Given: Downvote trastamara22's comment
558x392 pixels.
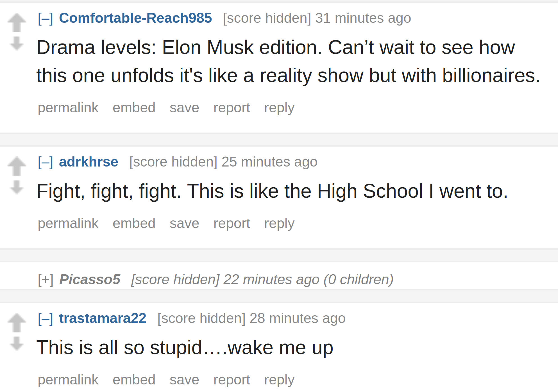Looking at the screenshot, I should [17, 344].
